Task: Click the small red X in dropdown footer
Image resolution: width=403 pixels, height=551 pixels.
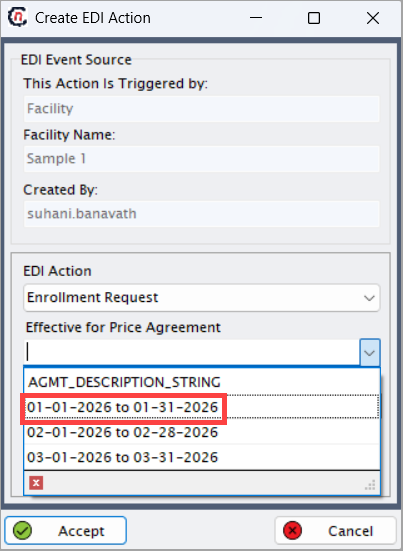Action: 36,483
